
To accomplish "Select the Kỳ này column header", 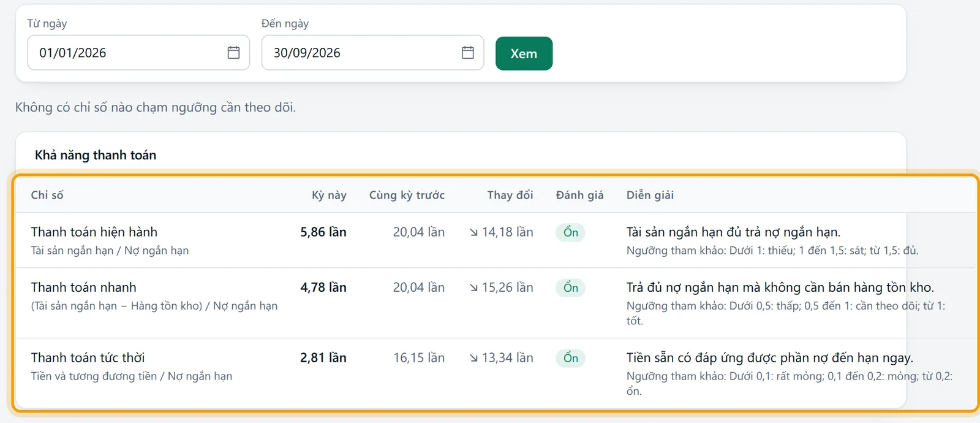I will [x=329, y=195].
